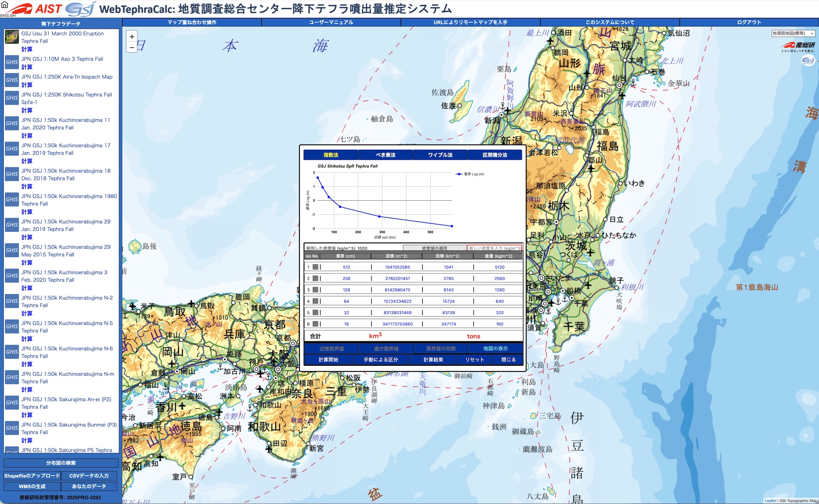Click the gray color swatch in Iso row 6
The width and height of the screenshot is (819, 504).
(315, 324)
